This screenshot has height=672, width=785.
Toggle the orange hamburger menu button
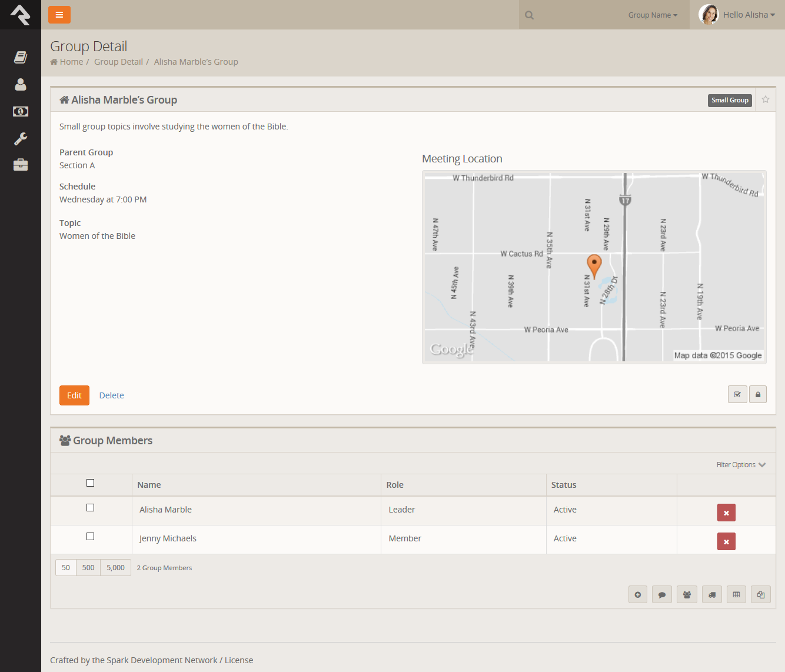[59, 15]
